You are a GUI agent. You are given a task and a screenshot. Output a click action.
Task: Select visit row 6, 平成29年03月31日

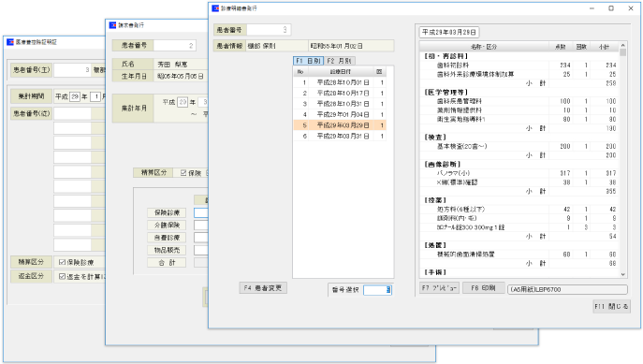pyautogui.click(x=339, y=136)
